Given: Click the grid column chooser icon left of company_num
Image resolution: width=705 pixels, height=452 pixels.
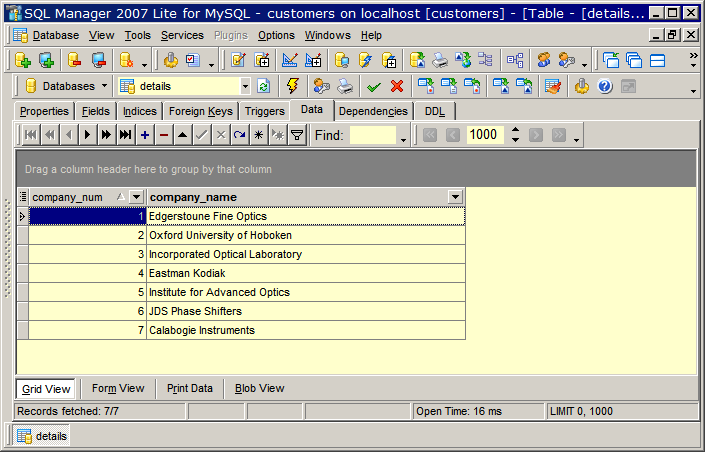Looking at the screenshot, I should (23, 197).
